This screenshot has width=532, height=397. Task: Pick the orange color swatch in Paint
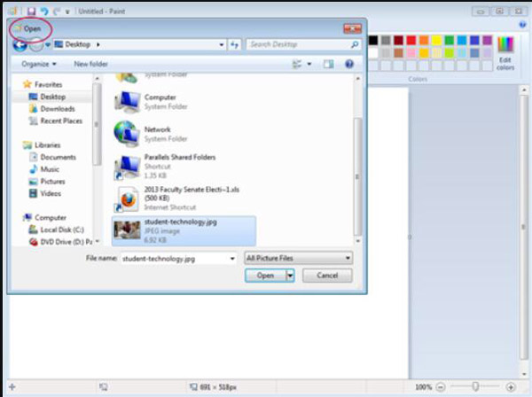coord(424,41)
